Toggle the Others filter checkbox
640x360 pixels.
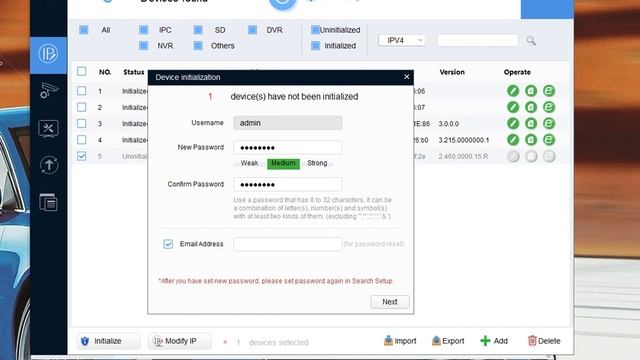point(198,46)
